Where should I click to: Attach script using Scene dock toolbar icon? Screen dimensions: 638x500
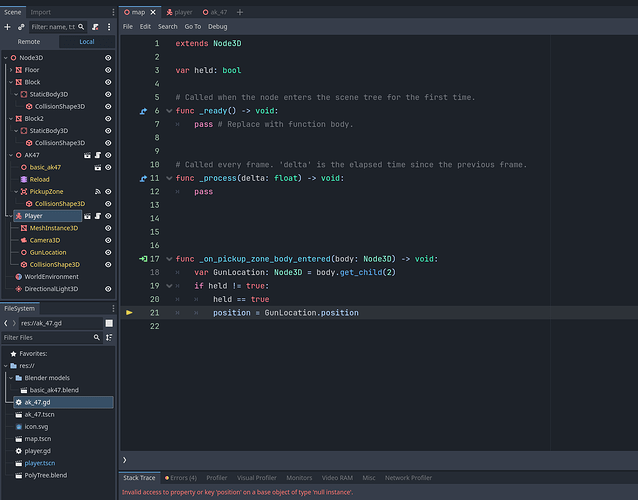point(95,27)
